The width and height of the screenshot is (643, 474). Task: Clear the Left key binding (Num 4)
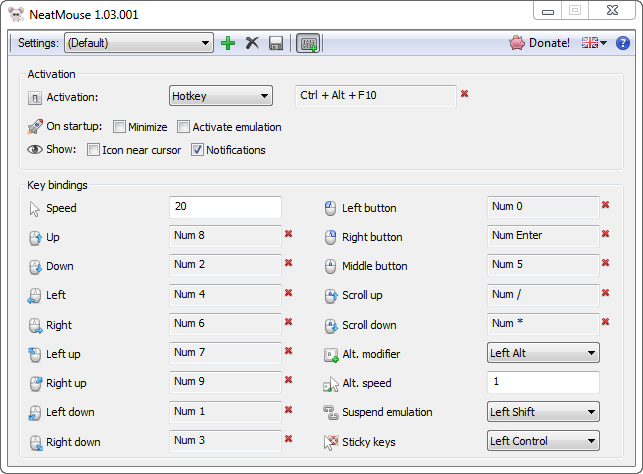click(x=289, y=293)
